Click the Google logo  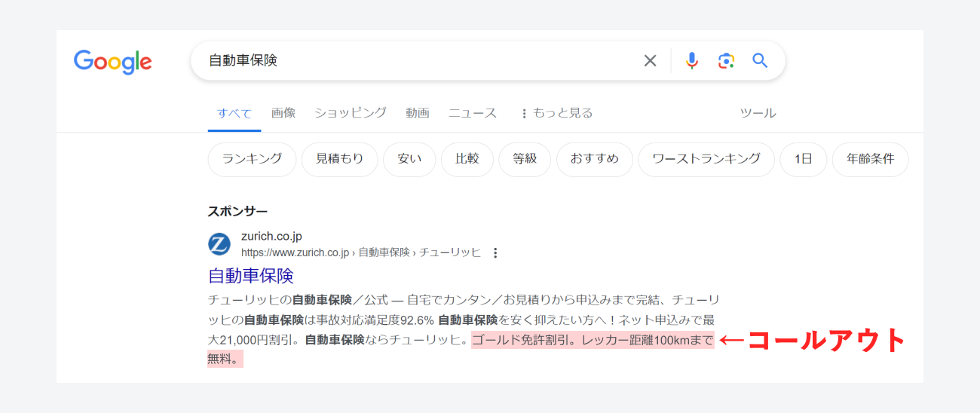click(113, 62)
